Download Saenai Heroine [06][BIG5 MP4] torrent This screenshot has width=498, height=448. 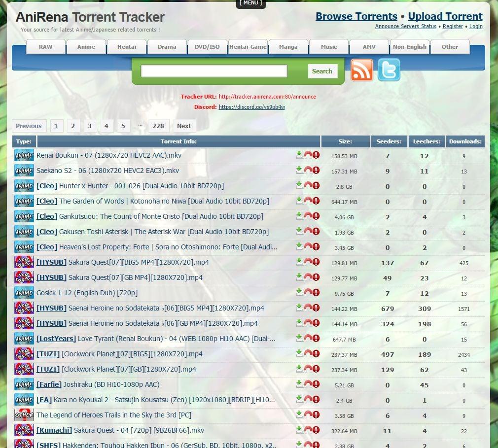299,308
